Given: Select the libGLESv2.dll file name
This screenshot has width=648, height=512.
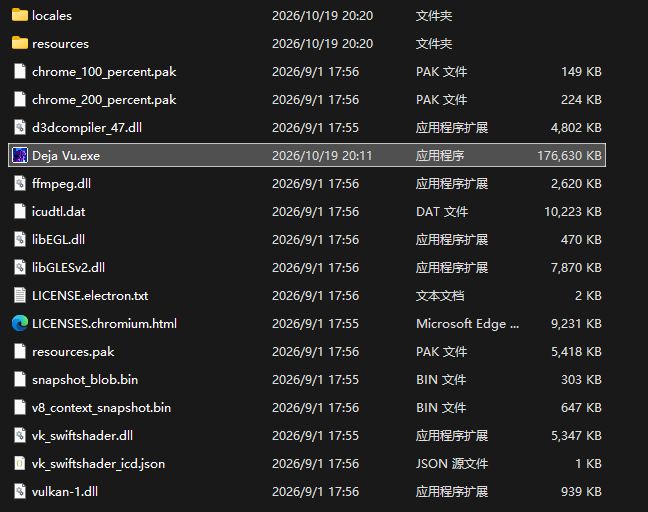Looking at the screenshot, I should tap(68, 268).
